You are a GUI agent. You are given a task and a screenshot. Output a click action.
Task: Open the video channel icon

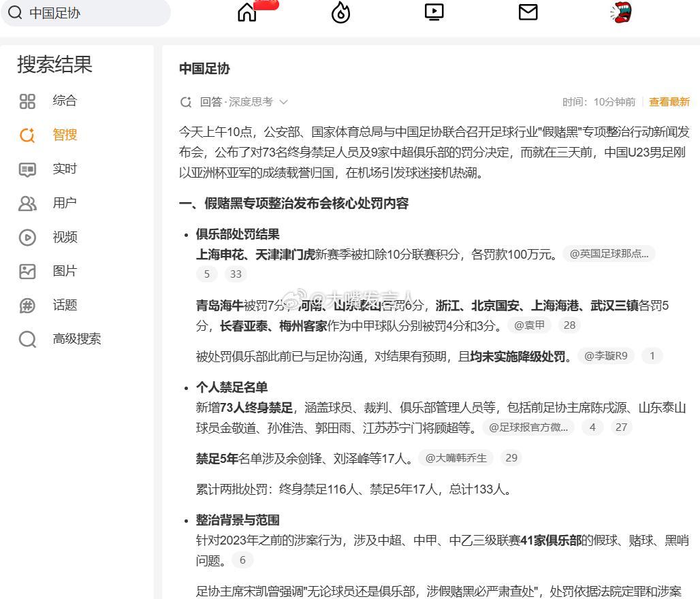click(x=434, y=12)
